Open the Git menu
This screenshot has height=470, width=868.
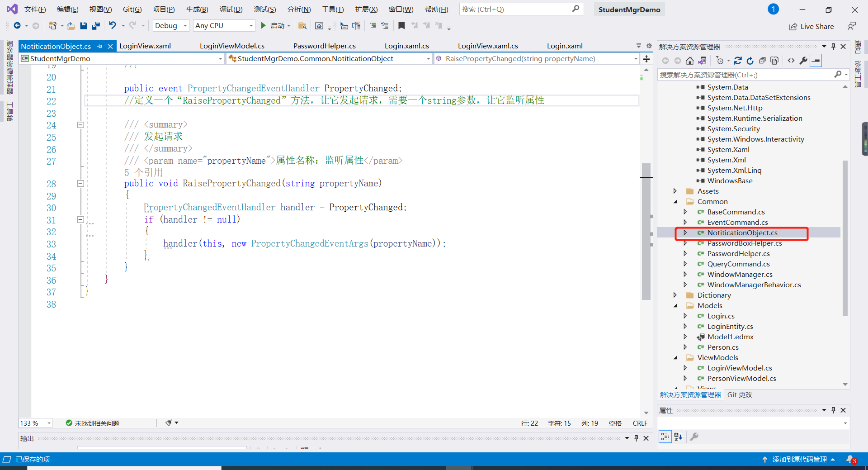pyautogui.click(x=132, y=9)
